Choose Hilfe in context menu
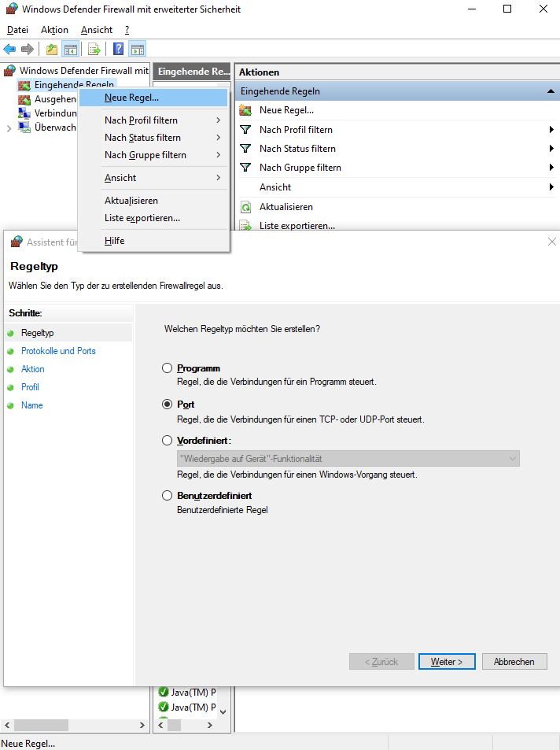 coord(153,241)
